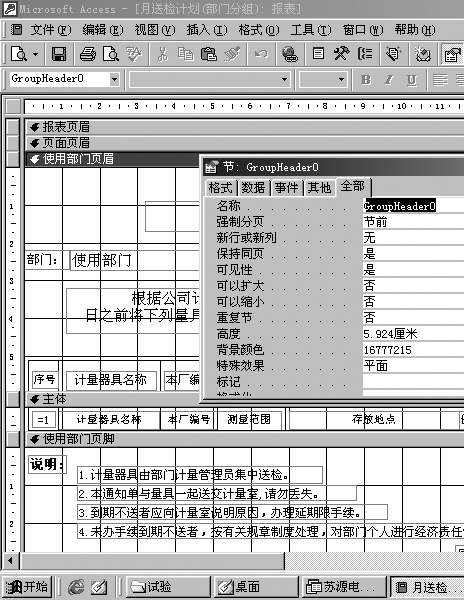The height and width of the screenshot is (600, 464).
Task: Open the 编辑(E) menu
Action: [x=103, y=30]
